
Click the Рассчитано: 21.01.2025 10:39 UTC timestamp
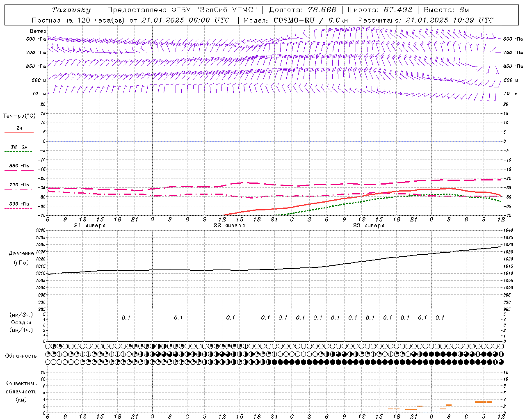click(426, 20)
